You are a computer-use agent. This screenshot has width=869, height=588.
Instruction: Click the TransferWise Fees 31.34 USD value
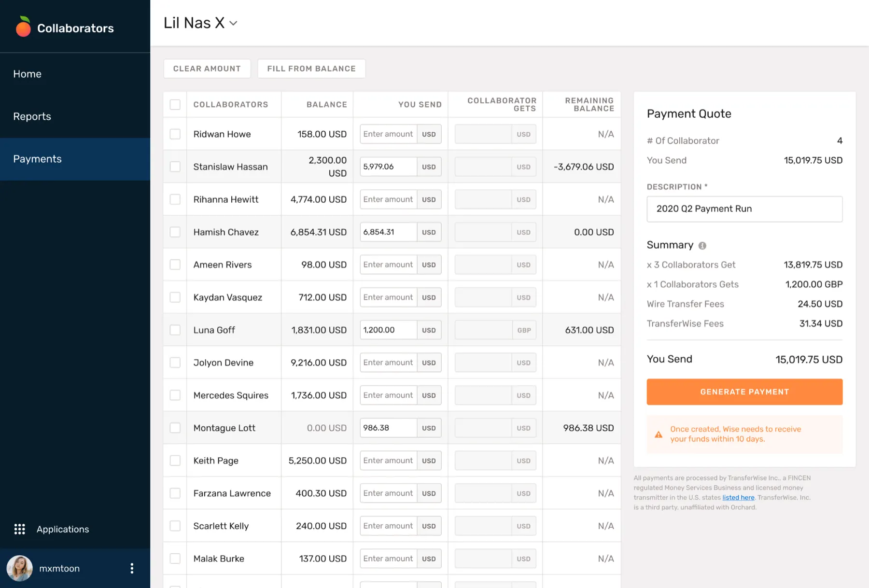pos(821,323)
